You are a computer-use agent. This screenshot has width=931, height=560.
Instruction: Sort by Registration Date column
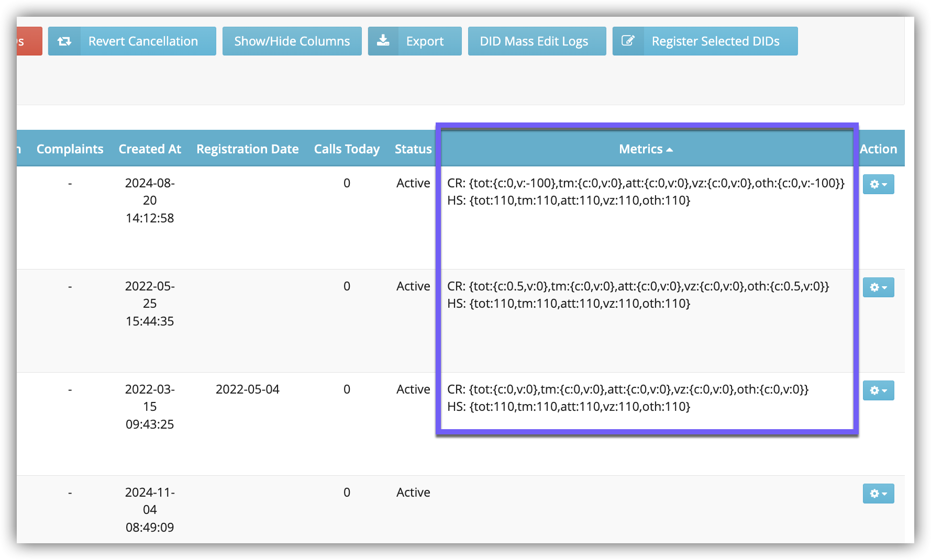247,149
